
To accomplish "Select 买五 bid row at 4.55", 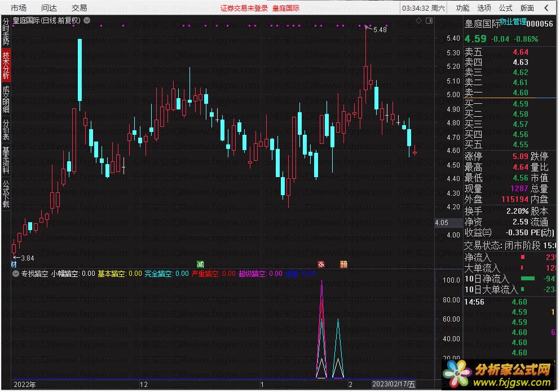I will coord(510,145).
